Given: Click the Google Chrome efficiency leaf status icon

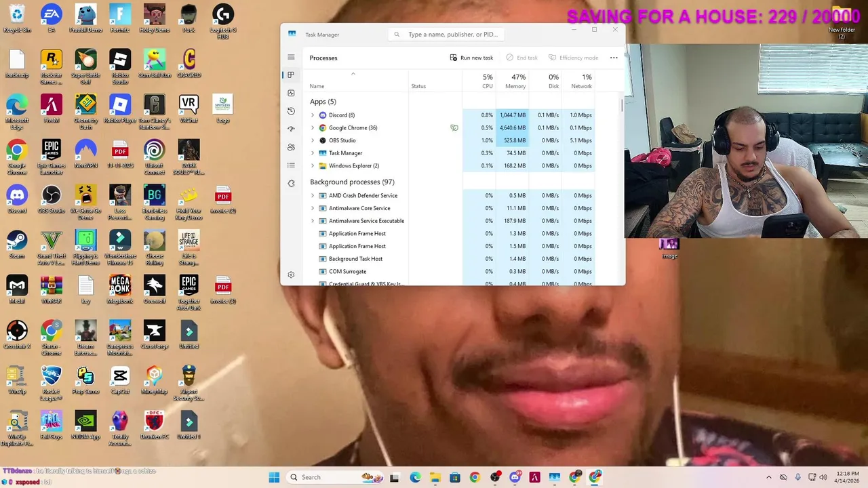Looking at the screenshot, I should (454, 127).
